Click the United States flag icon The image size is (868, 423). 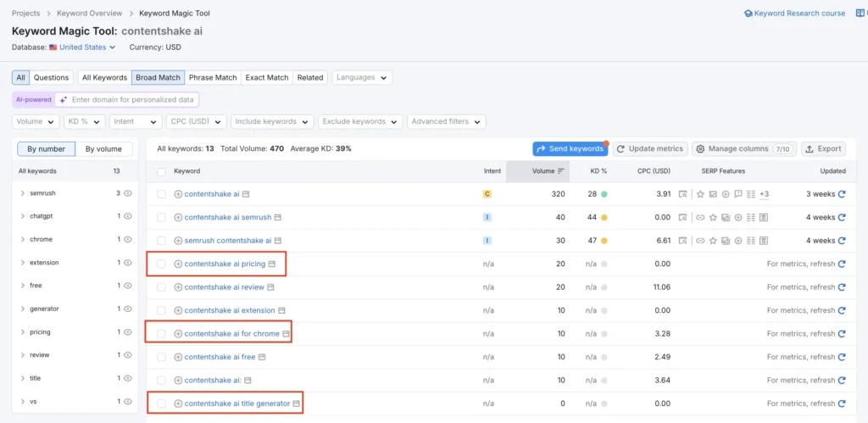pos(53,47)
